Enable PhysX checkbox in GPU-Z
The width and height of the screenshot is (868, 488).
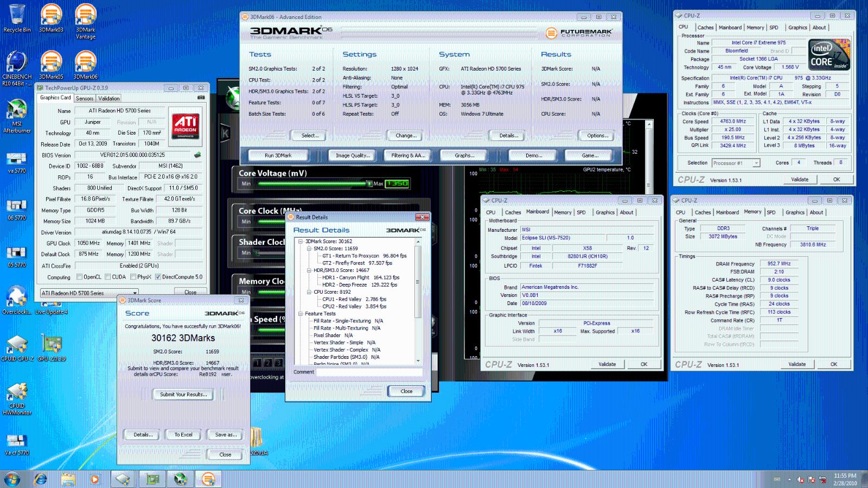[x=133, y=277]
